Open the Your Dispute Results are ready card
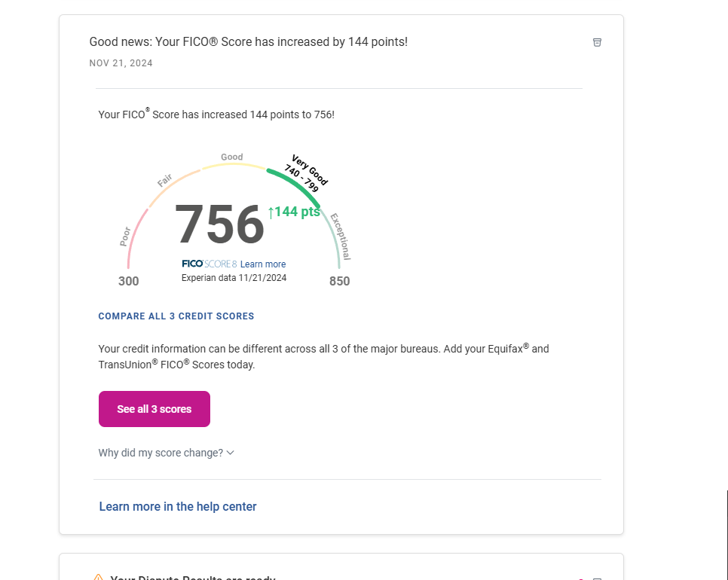728x580 pixels. pyautogui.click(x=192, y=577)
